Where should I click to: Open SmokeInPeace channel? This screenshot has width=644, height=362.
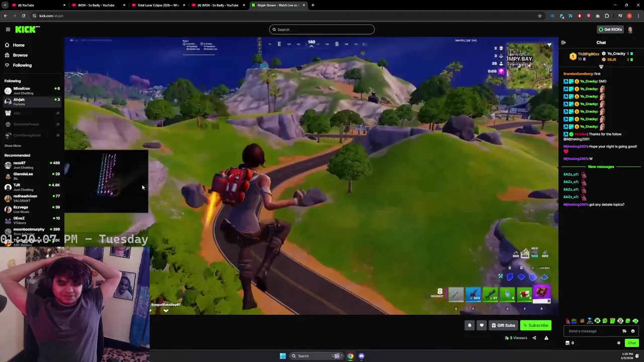32,124
